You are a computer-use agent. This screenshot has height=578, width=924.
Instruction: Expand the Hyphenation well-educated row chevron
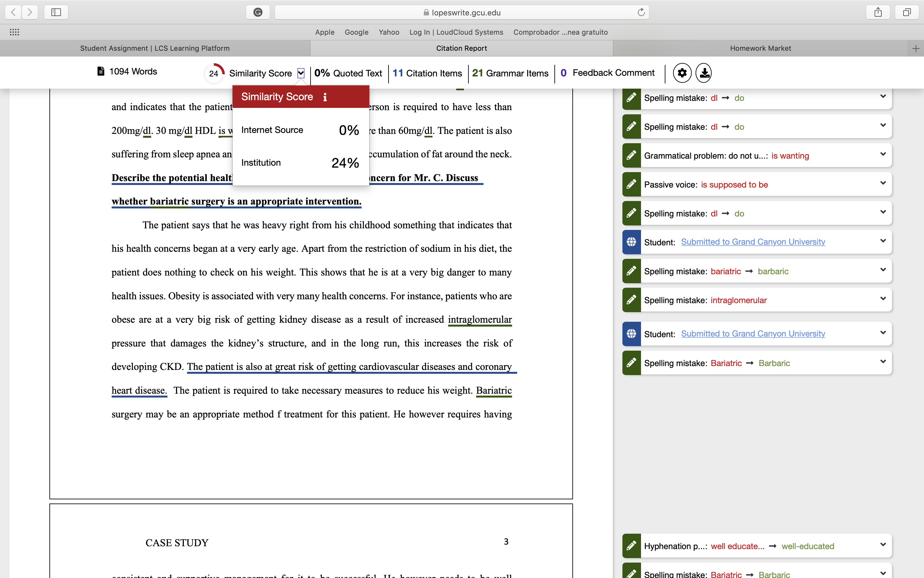click(883, 544)
